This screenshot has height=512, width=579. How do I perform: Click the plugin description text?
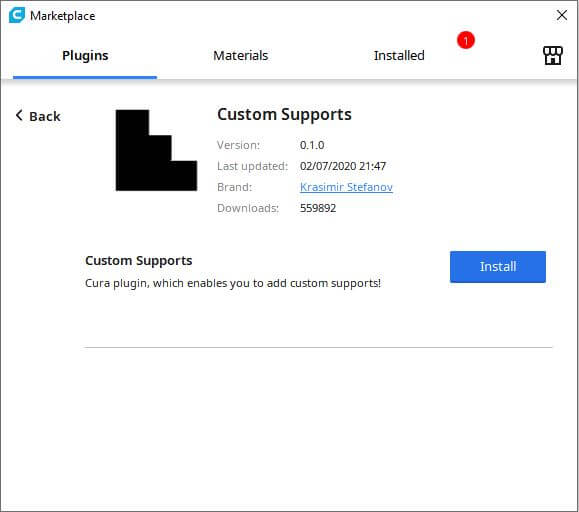(x=233, y=283)
